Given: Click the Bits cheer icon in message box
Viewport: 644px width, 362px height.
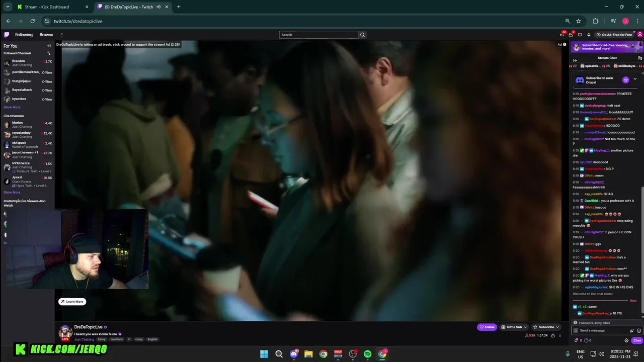Looking at the screenshot, I should 632,330.
